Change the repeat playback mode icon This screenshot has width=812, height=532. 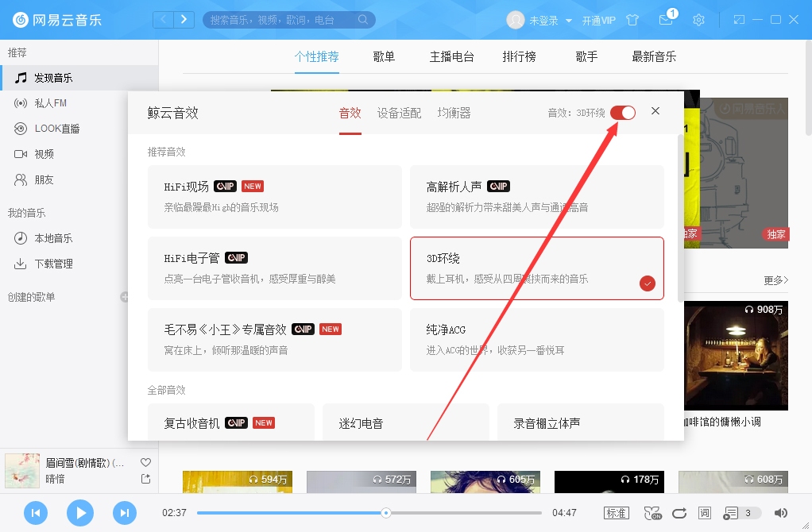click(x=679, y=513)
